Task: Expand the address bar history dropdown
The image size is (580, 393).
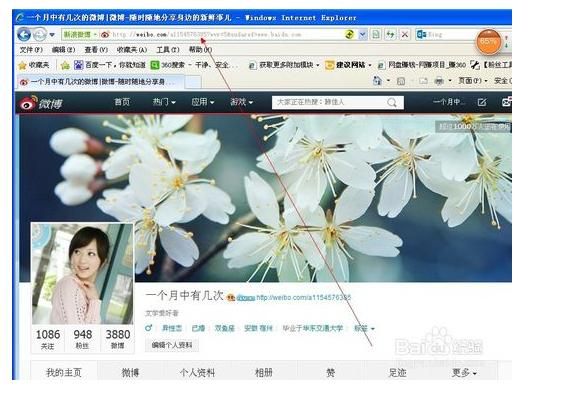Action: (x=362, y=34)
